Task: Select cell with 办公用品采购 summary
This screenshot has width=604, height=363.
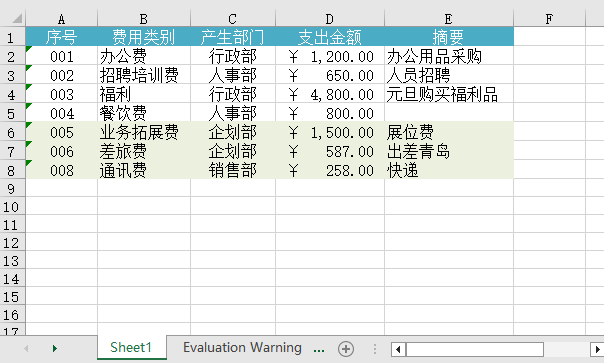Action: pyautogui.click(x=449, y=57)
